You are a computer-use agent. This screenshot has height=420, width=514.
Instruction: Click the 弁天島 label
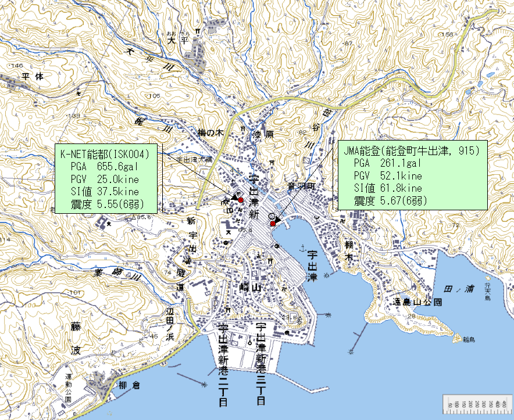tap(488, 291)
